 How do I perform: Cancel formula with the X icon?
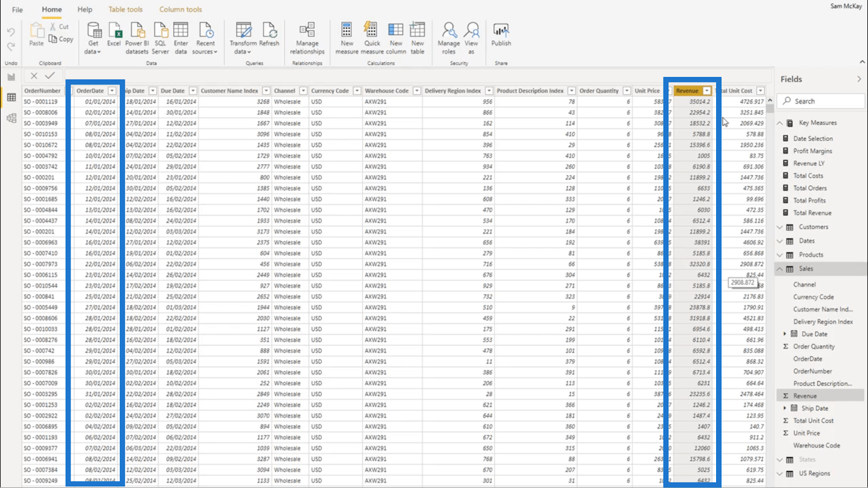coord(34,76)
